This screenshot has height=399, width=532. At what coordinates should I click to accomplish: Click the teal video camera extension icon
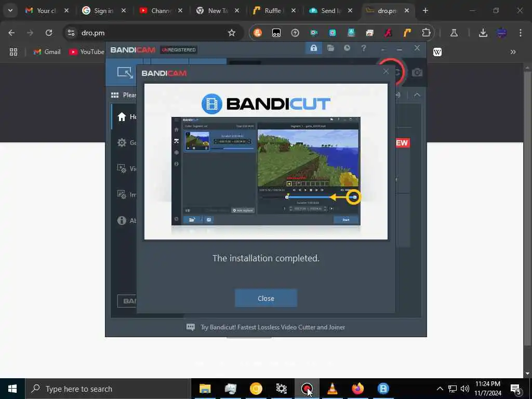click(314, 33)
